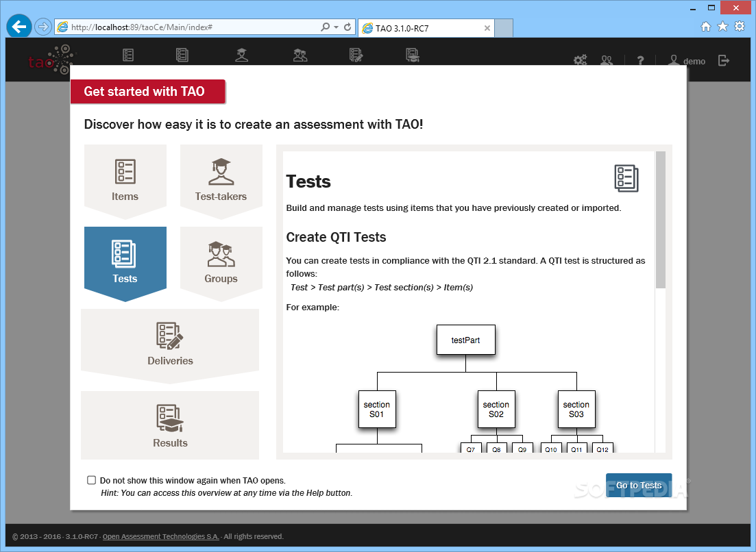Click the section S01 diagram box

377,409
